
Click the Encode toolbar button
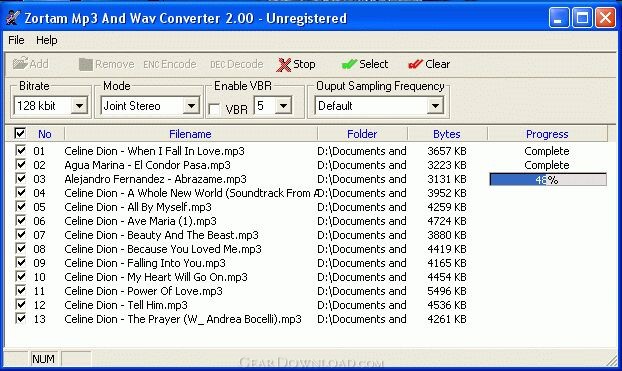tap(170, 64)
